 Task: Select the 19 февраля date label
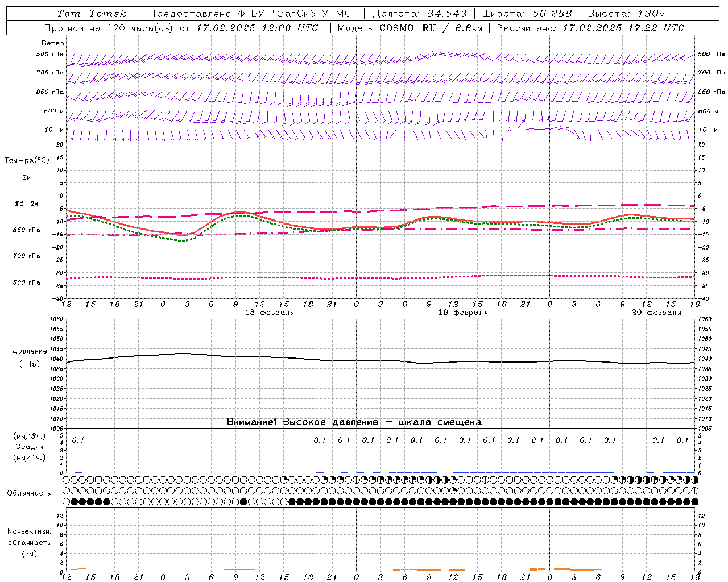(x=463, y=313)
